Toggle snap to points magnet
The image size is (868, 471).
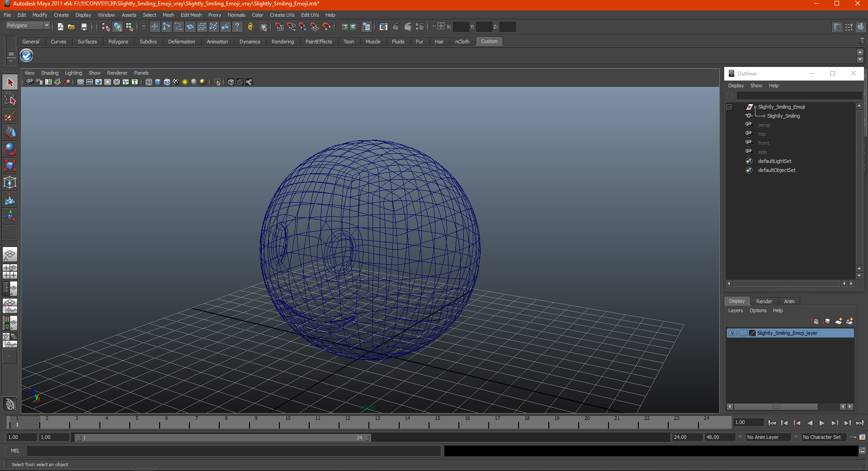tap(303, 27)
